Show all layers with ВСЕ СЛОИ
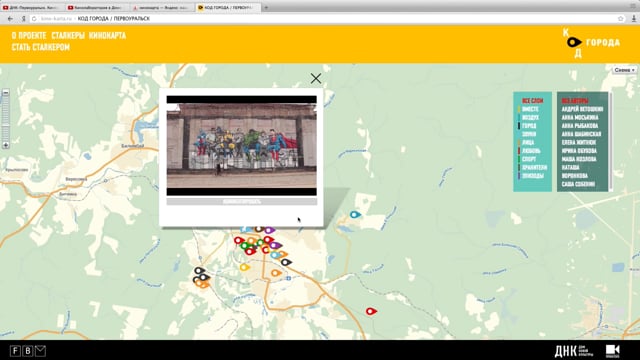Viewport: 640px width, 360px height. pyautogui.click(x=533, y=101)
